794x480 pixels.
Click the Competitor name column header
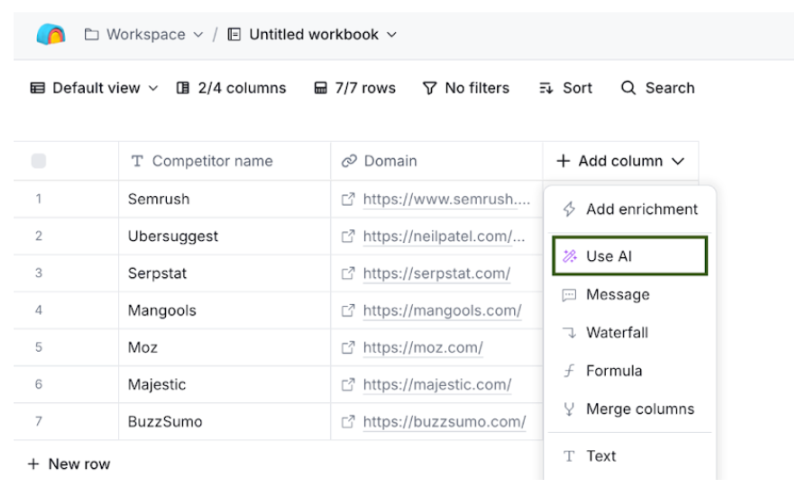pyautogui.click(x=224, y=161)
